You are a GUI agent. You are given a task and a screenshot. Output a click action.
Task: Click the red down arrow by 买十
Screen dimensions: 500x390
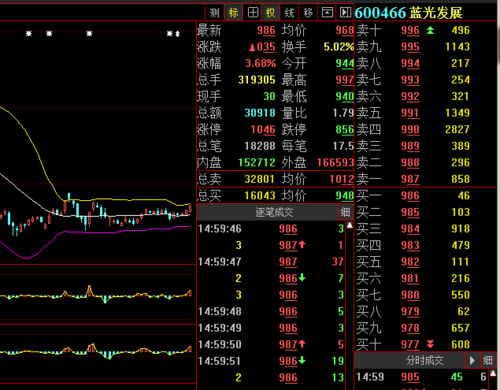[430, 344]
